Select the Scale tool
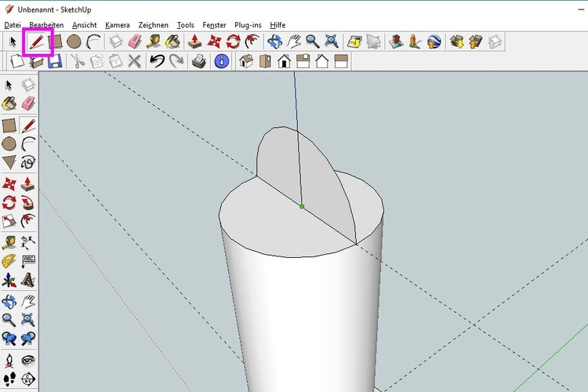This screenshot has width=588, height=392. tap(9, 221)
